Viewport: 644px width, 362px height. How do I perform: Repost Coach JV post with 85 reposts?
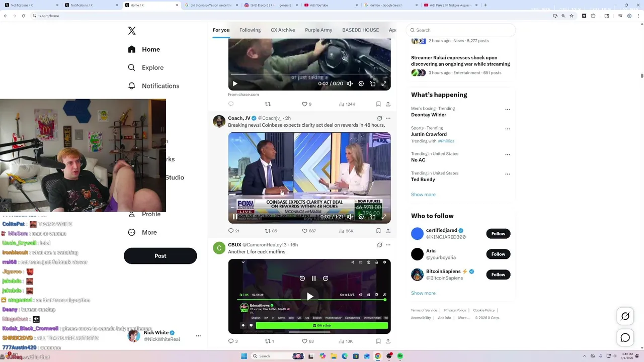click(x=271, y=231)
